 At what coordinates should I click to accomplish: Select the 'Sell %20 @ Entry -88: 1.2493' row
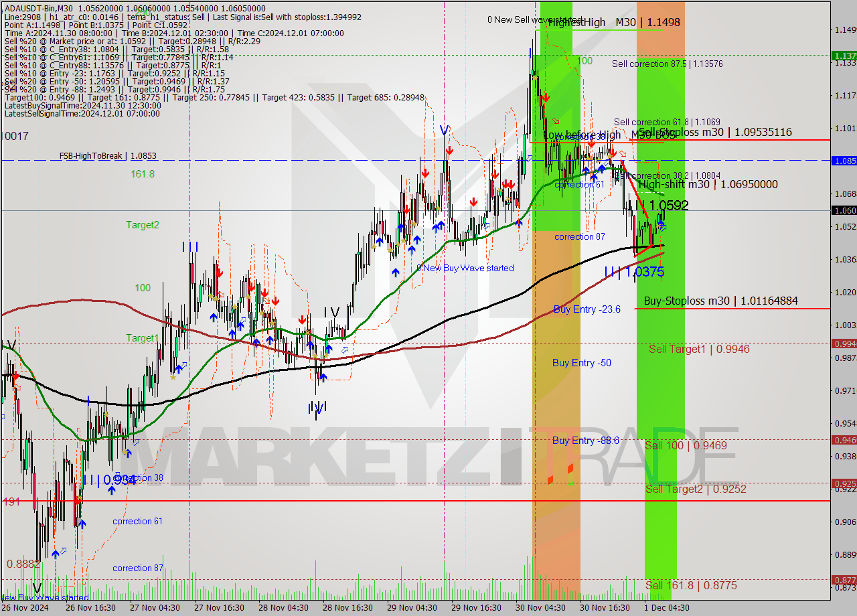114,90
